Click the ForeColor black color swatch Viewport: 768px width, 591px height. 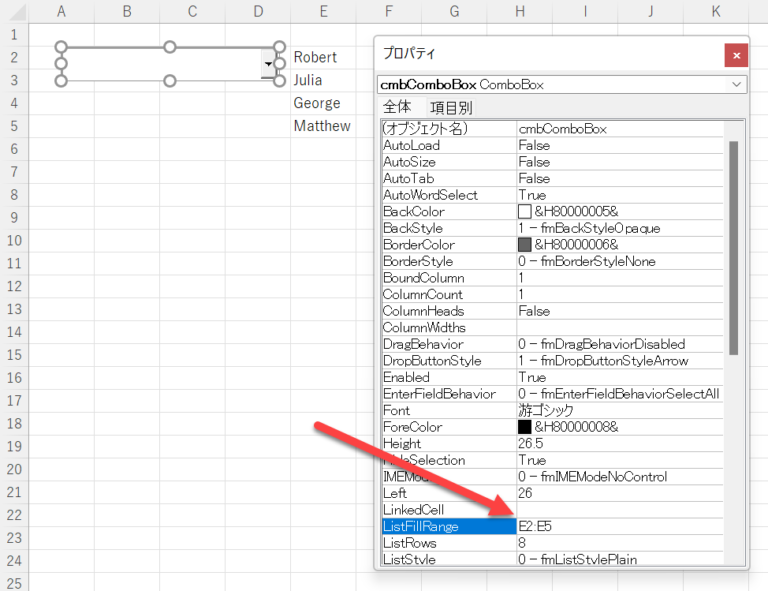click(524, 427)
